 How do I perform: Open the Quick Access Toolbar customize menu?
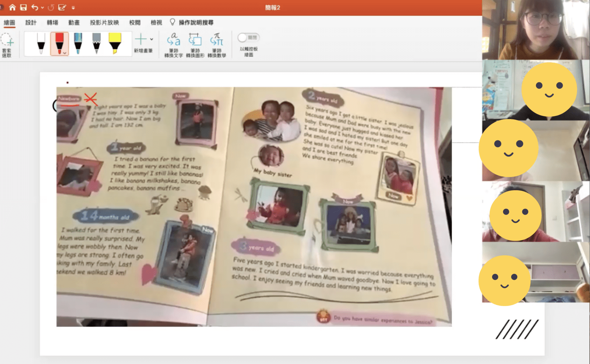[x=73, y=8]
